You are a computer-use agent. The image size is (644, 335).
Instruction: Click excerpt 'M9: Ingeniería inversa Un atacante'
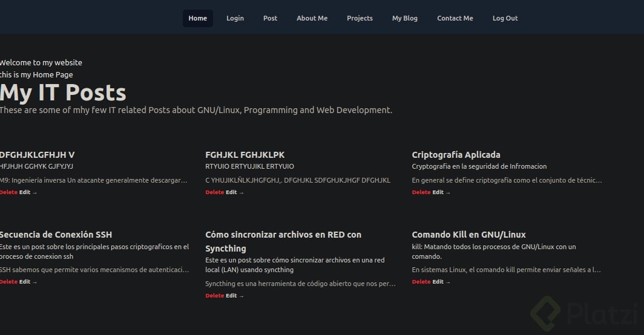point(94,180)
